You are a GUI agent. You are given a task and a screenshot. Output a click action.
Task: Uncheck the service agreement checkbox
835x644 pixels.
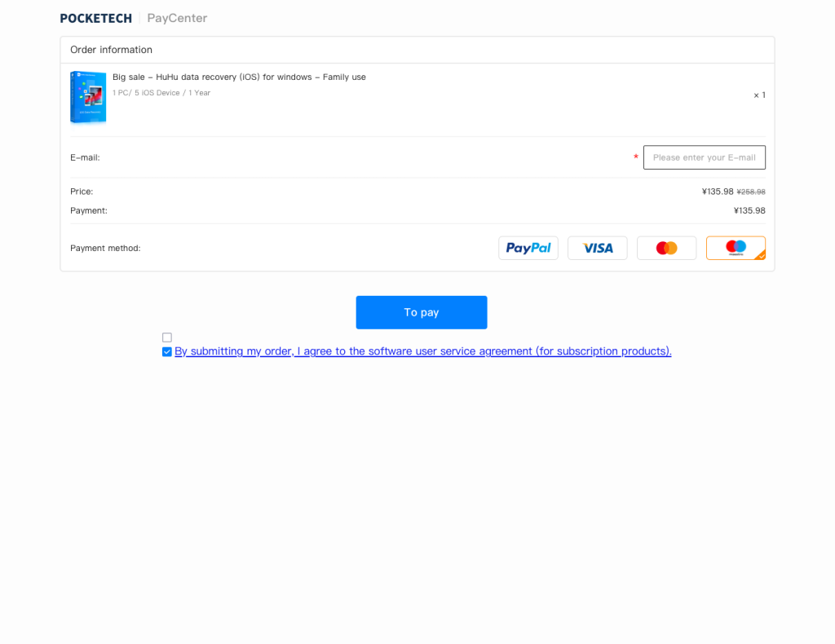(x=167, y=351)
